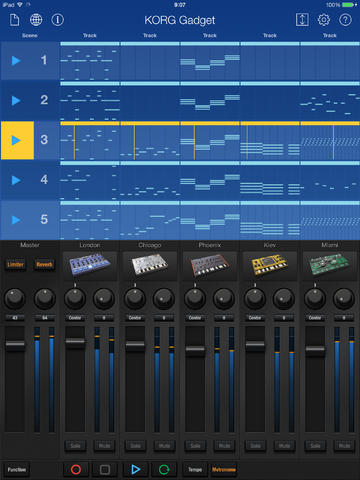Disable the Metronome
The width and height of the screenshot is (360, 480).
coord(224,470)
